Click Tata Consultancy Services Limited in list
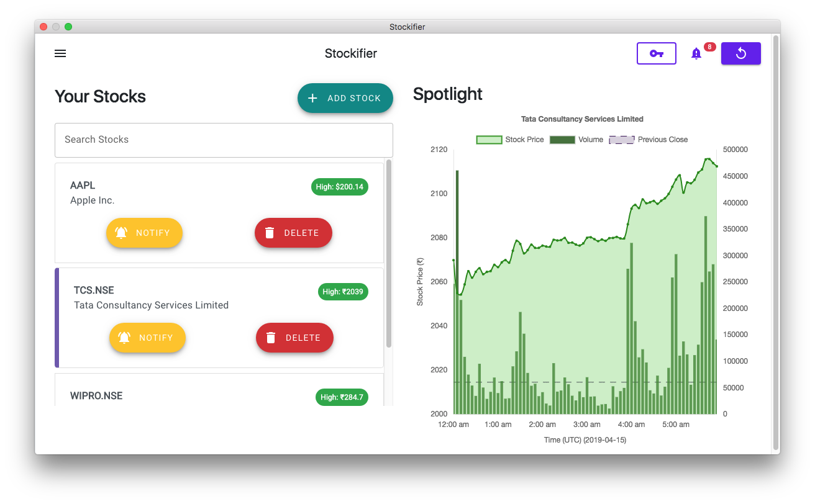The image size is (815, 504). pos(151,305)
